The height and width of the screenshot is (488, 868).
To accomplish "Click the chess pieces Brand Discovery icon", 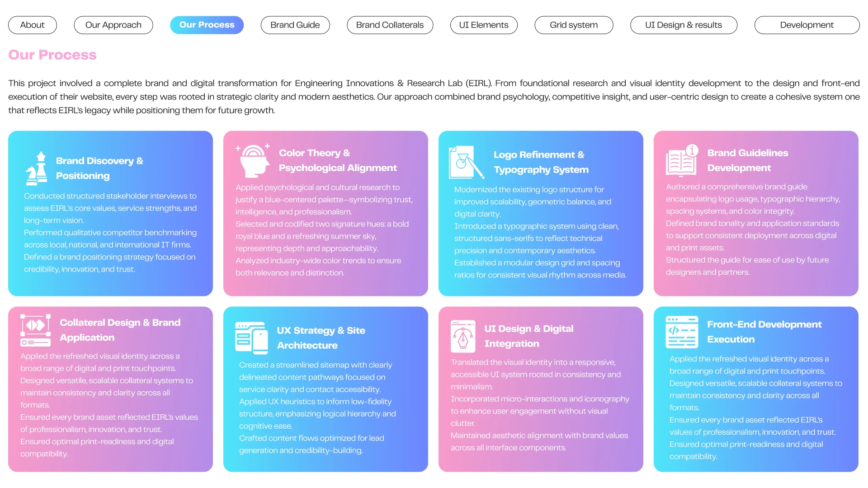I will coord(37,169).
